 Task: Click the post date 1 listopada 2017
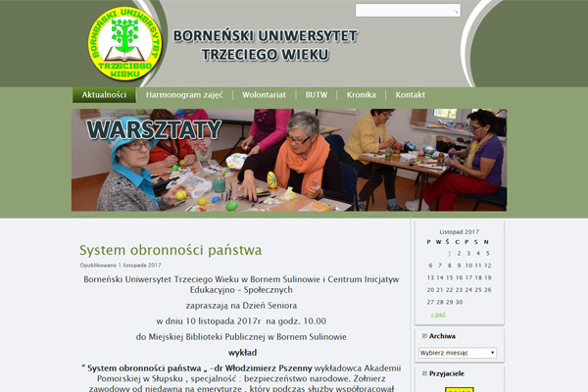(x=139, y=266)
